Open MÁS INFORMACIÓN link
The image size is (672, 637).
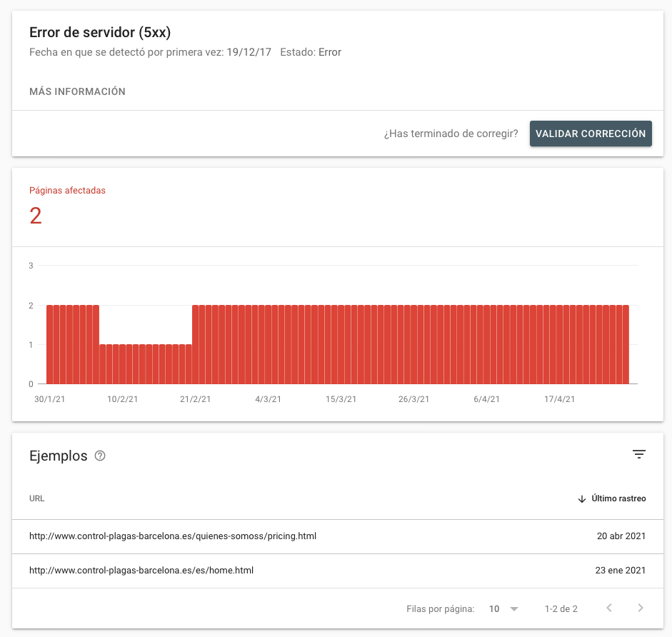pyautogui.click(x=77, y=91)
